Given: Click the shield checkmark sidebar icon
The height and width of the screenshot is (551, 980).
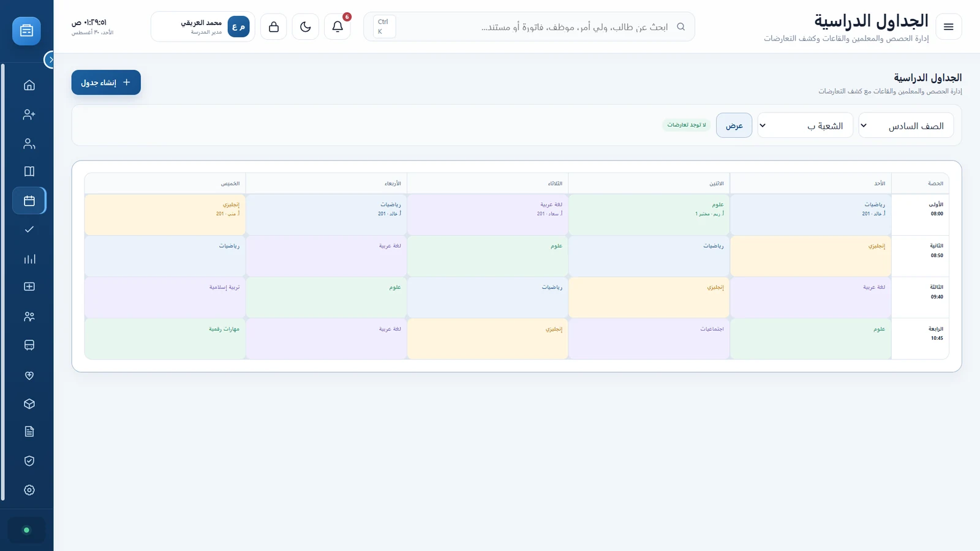Looking at the screenshot, I should pos(29,461).
